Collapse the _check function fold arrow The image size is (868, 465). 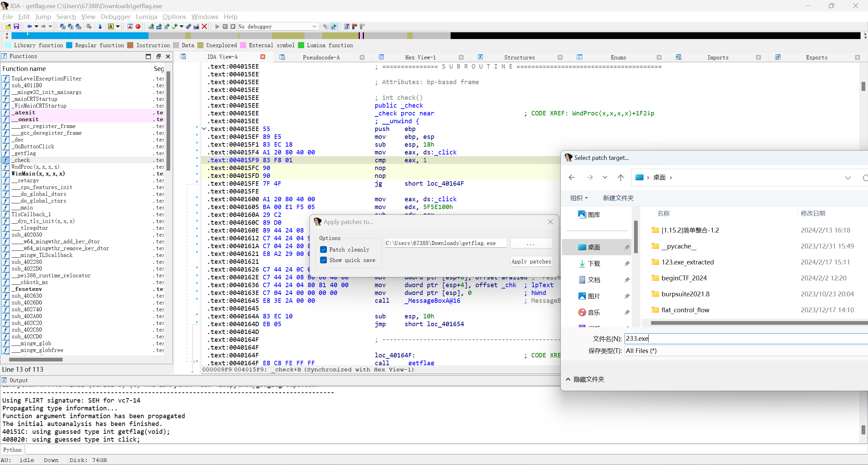click(x=204, y=129)
